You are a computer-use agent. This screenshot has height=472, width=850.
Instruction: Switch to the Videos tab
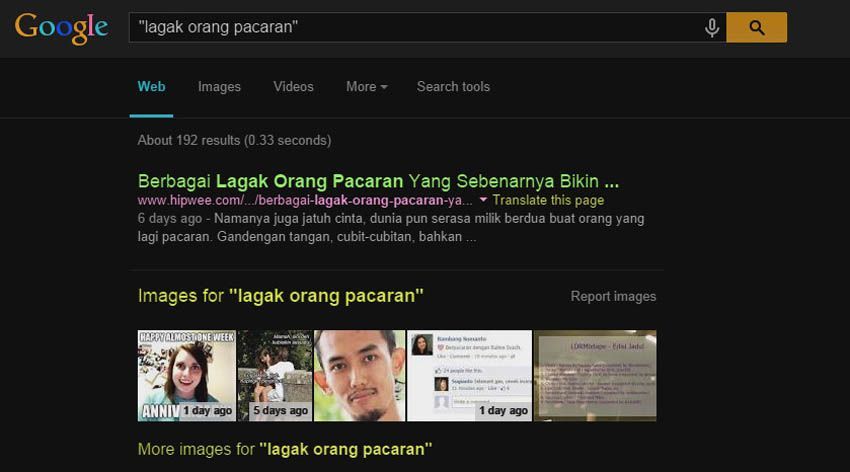point(293,87)
